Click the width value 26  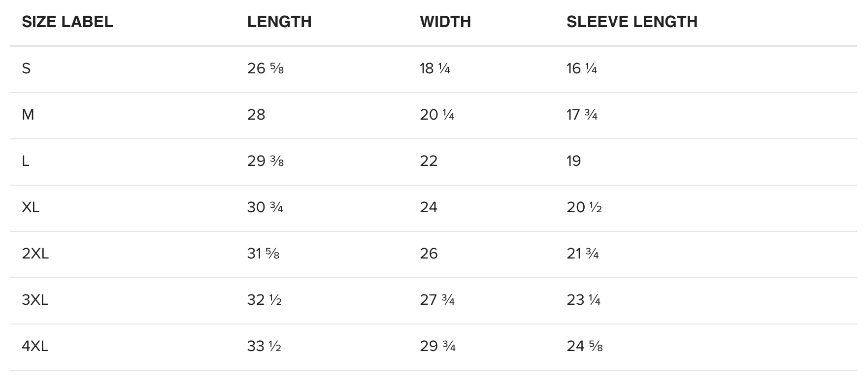click(x=429, y=254)
